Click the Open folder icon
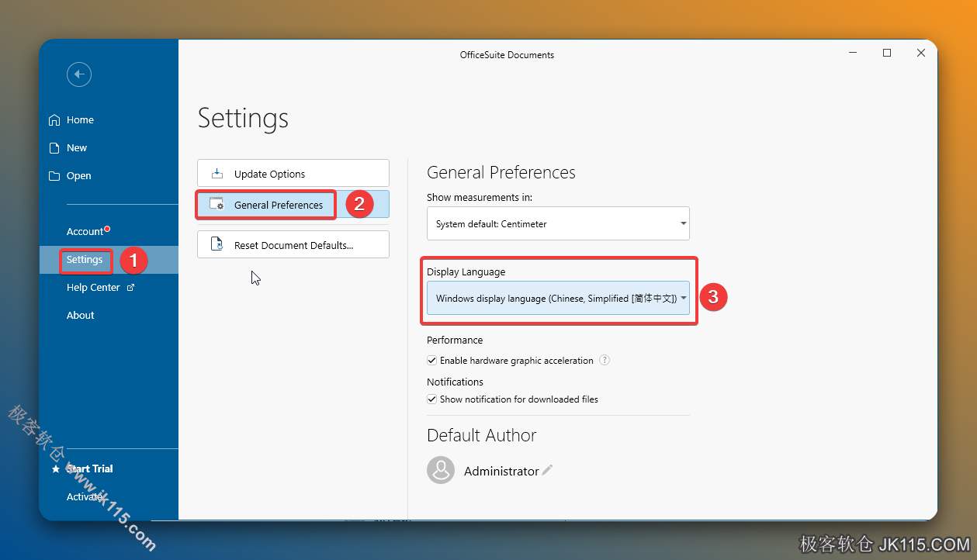977x560 pixels. (54, 176)
